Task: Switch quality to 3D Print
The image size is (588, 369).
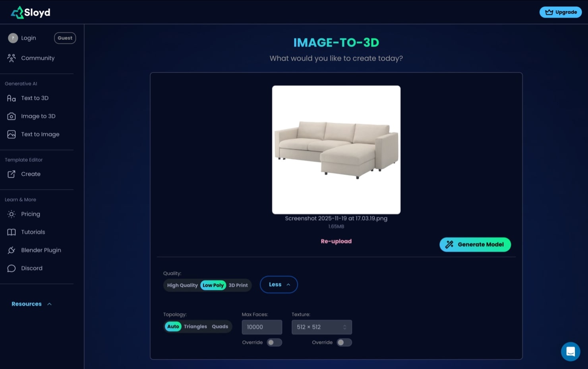Action: click(238, 285)
